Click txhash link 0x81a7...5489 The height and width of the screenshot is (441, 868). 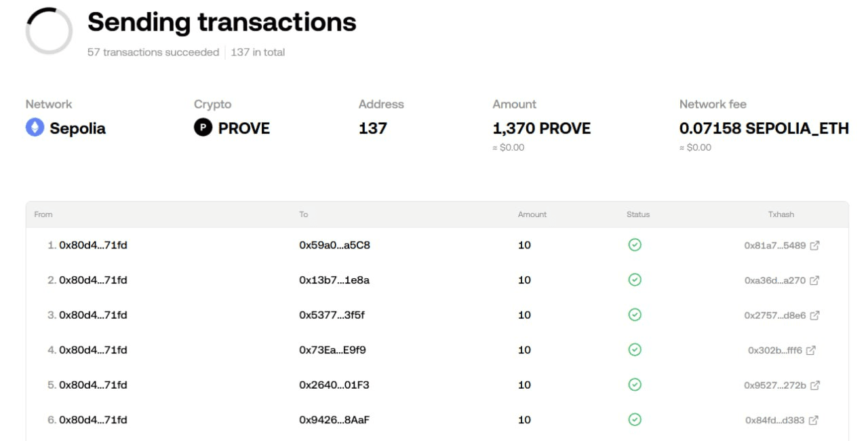pyautogui.click(x=774, y=246)
